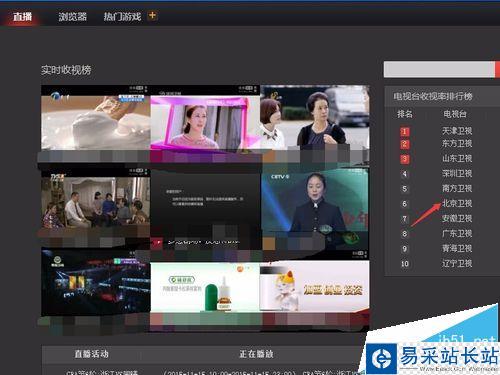
Task: Click the 正在播放 column header
Action: [x=256, y=354]
